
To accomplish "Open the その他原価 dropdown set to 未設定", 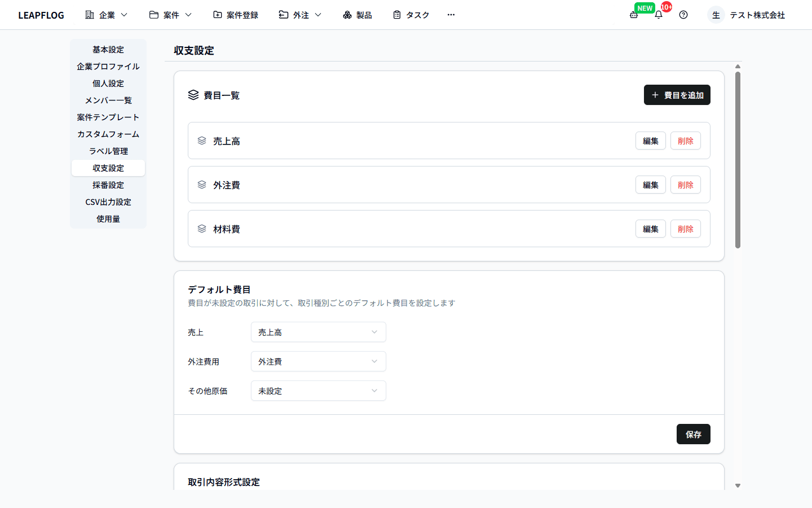I will [x=318, y=391].
